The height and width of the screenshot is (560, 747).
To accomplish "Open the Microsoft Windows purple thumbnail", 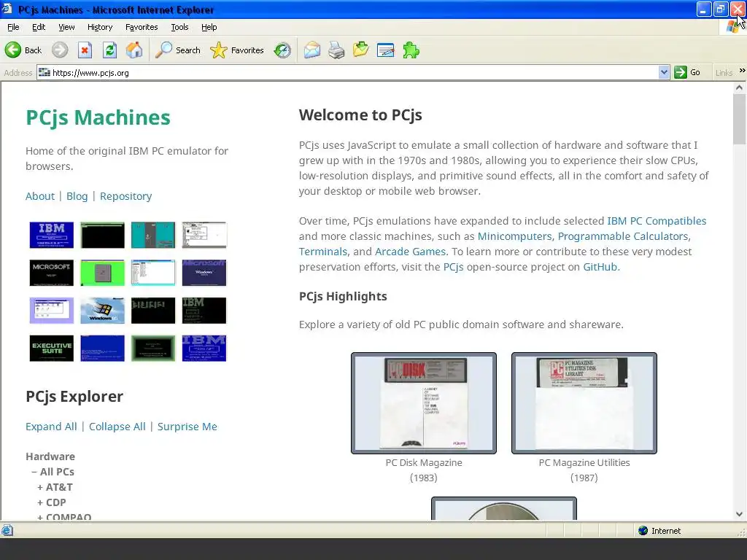I will (204, 273).
